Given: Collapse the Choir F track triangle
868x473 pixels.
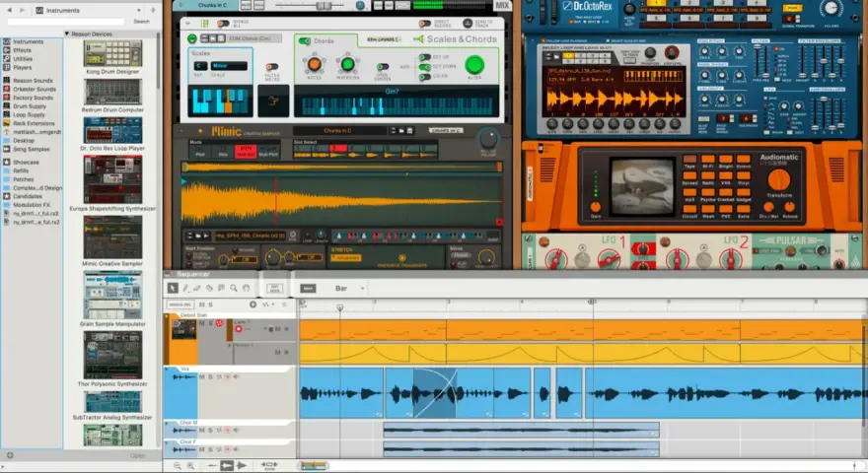Looking at the screenshot, I should [167, 442].
